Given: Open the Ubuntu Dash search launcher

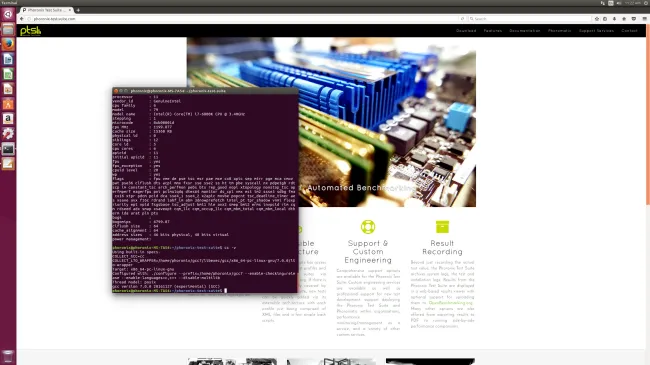Looking at the screenshot, I should pos(8,15).
